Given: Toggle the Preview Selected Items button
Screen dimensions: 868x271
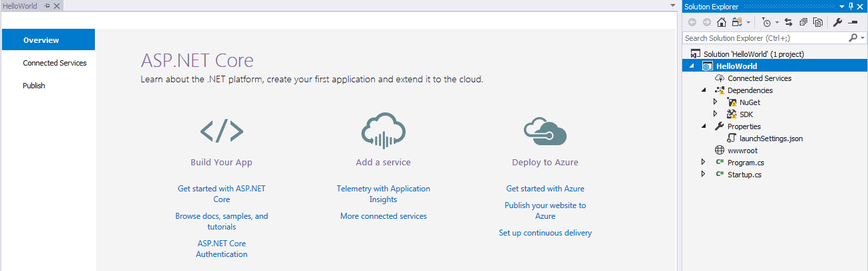Looking at the screenshot, I should [x=853, y=22].
